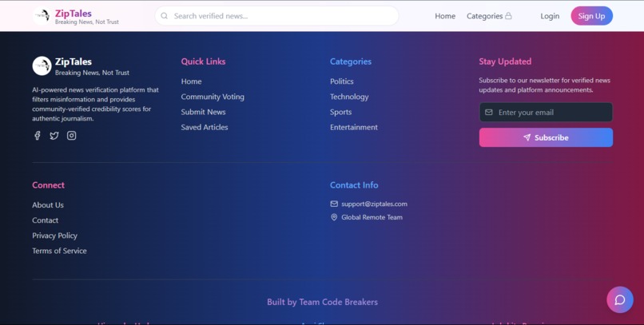Open Community Voting link

[x=213, y=97]
